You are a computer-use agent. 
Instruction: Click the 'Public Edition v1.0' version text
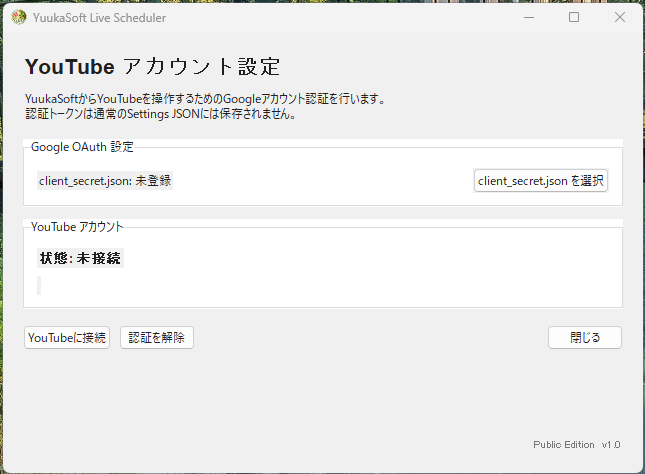pos(577,445)
